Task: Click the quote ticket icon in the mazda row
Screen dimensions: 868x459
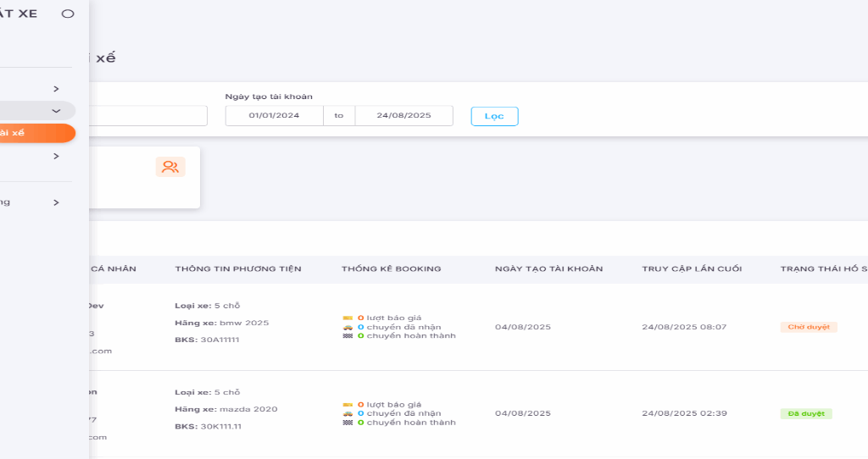Action: 348,405
